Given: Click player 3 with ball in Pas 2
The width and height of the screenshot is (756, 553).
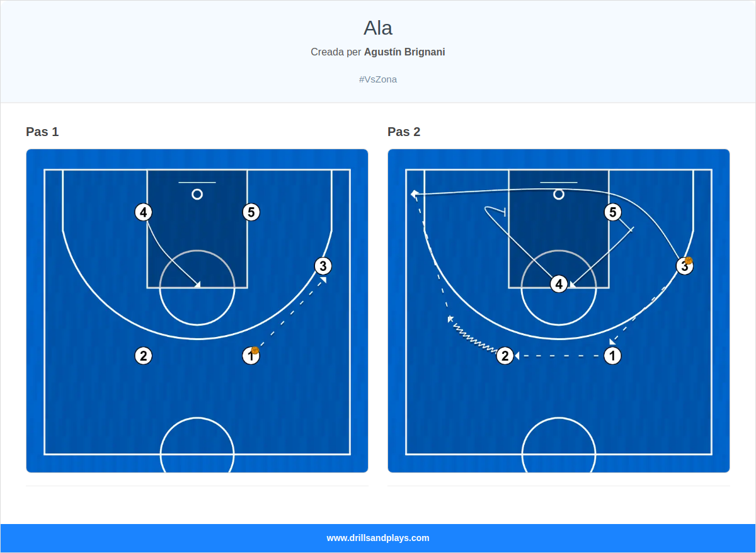Looking at the screenshot, I should (685, 266).
